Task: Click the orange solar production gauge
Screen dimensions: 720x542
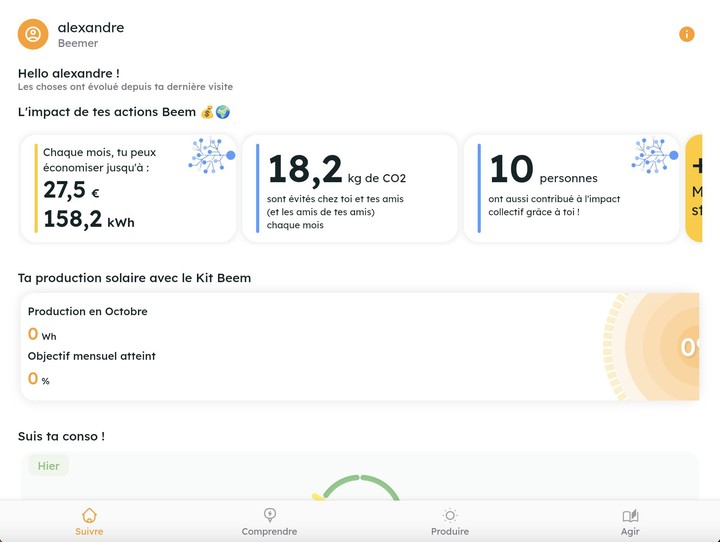Action: [660, 347]
